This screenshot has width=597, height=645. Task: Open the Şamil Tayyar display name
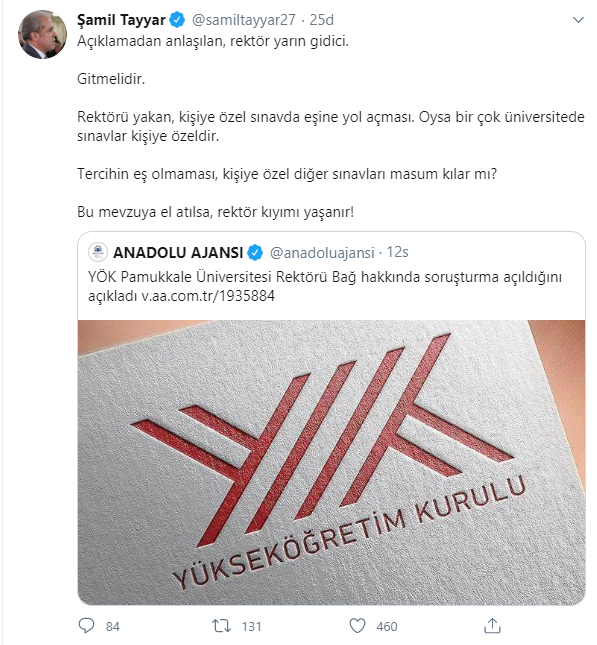[x=121, y=20]
